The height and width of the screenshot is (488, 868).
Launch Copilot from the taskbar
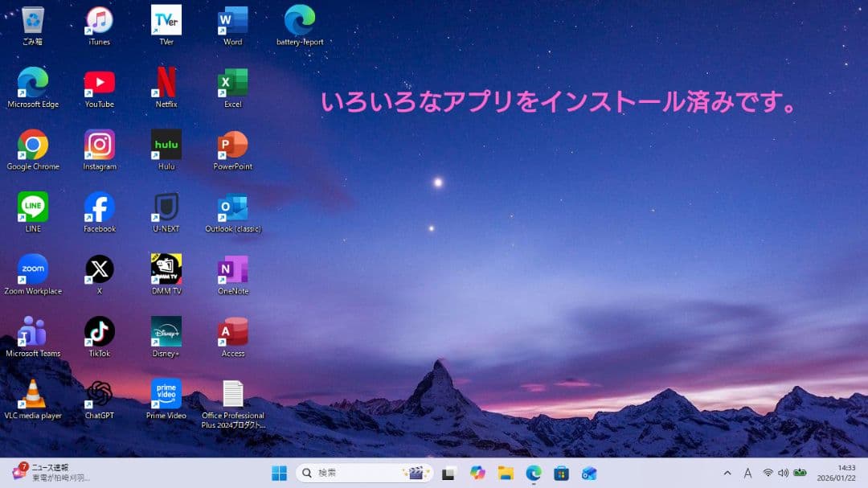477,473
